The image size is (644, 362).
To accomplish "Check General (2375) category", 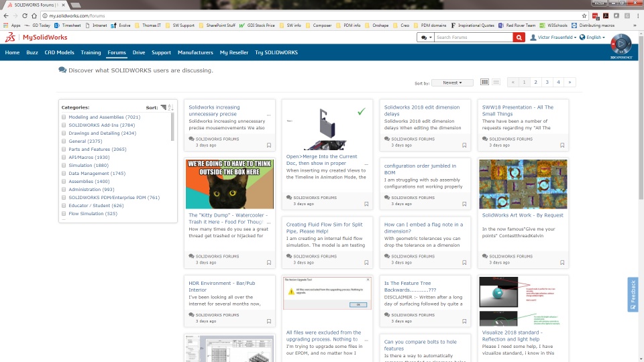I will tap(64, 141).
